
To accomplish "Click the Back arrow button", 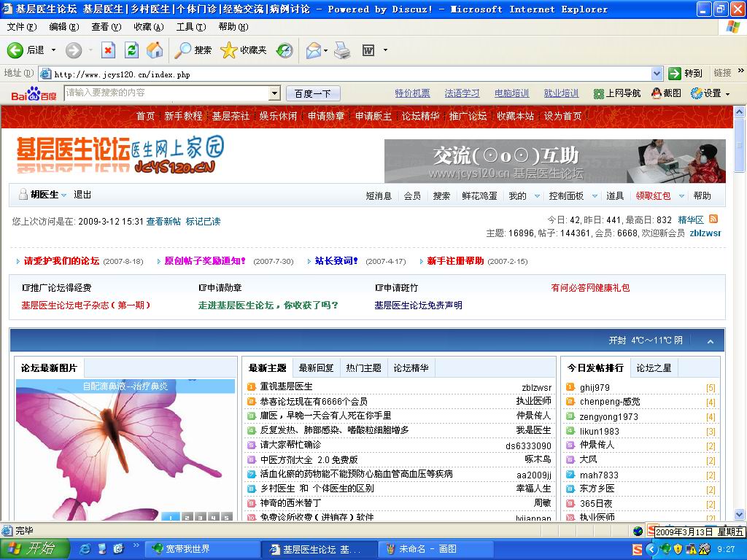I will click(x=16, y=50).
